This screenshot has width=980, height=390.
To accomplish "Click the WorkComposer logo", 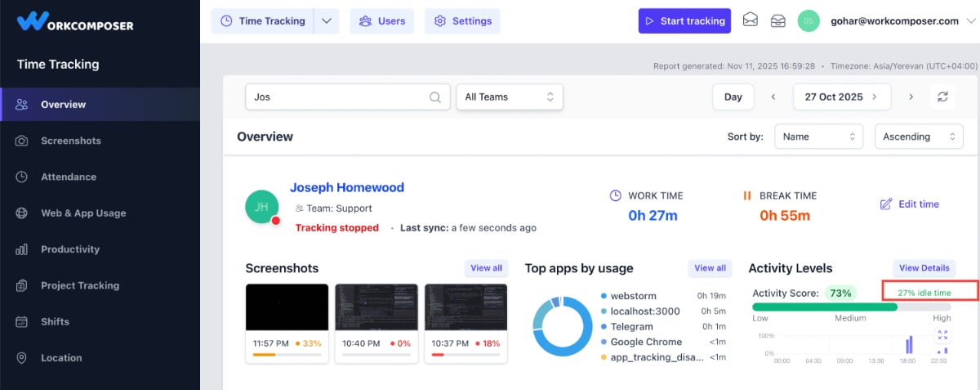I will 75,22.
